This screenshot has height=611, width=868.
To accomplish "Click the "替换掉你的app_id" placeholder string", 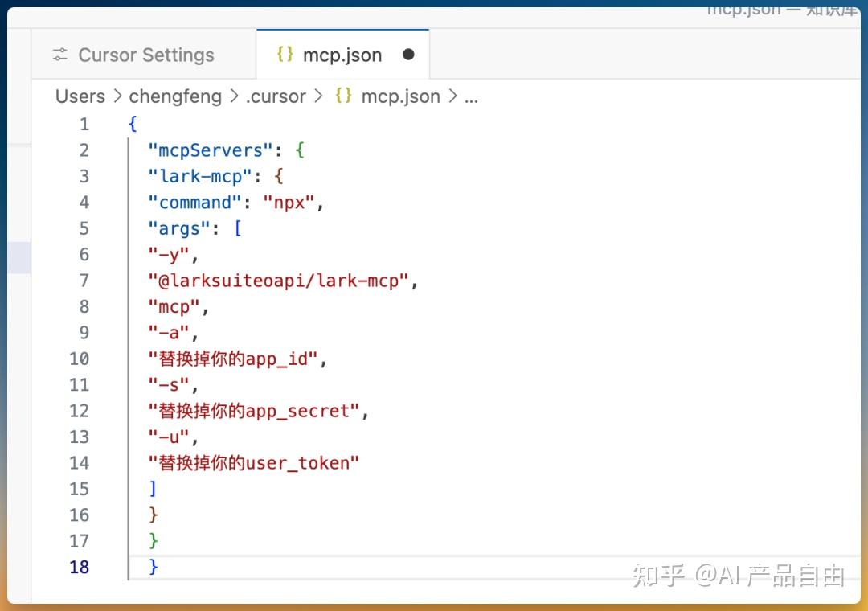I will (x=233, y=359).
